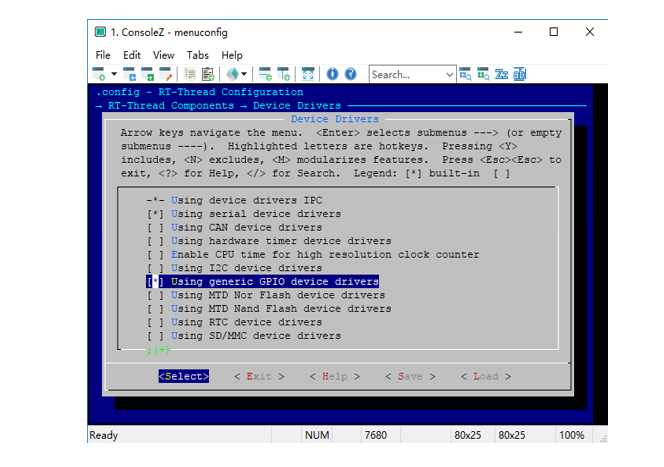Minimize the ConsoleZ window
The height and width of the screenshot is (467, 664).
point(518,32)
